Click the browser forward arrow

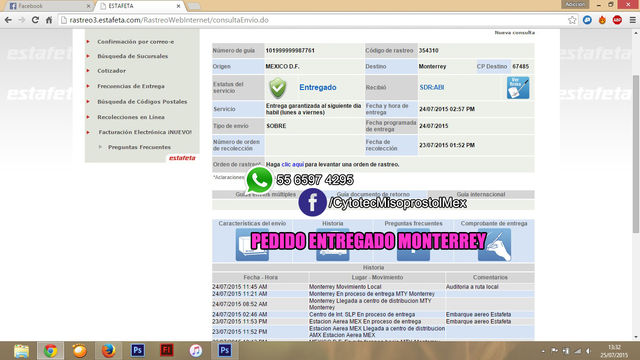click(x=22, y=20)
